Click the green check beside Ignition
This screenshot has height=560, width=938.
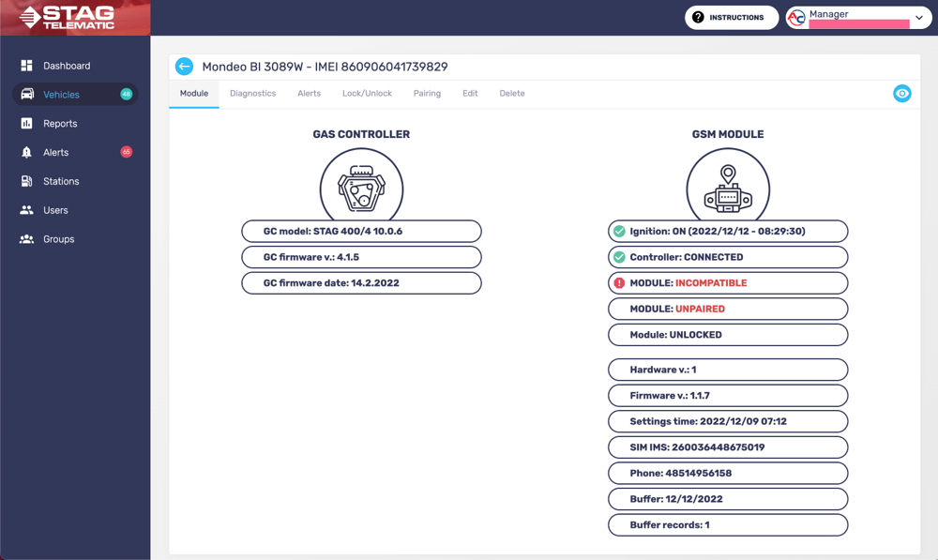coord(619,231)
